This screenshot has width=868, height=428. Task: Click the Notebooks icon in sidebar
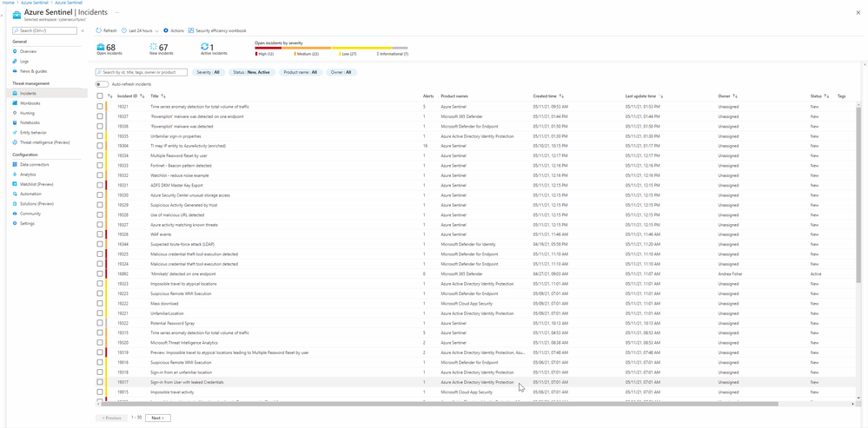(x=15, y=122)
